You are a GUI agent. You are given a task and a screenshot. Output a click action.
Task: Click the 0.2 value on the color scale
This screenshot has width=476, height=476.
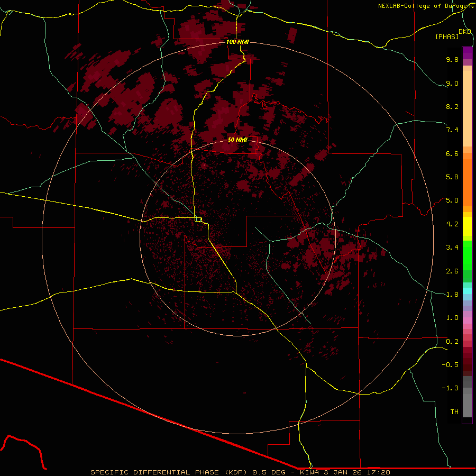coord(452,342)
